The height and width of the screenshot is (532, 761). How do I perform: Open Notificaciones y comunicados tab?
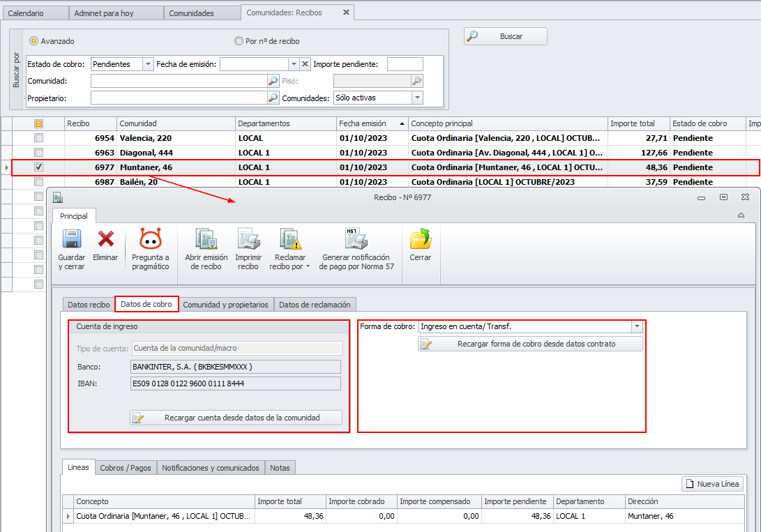point(211,467)
